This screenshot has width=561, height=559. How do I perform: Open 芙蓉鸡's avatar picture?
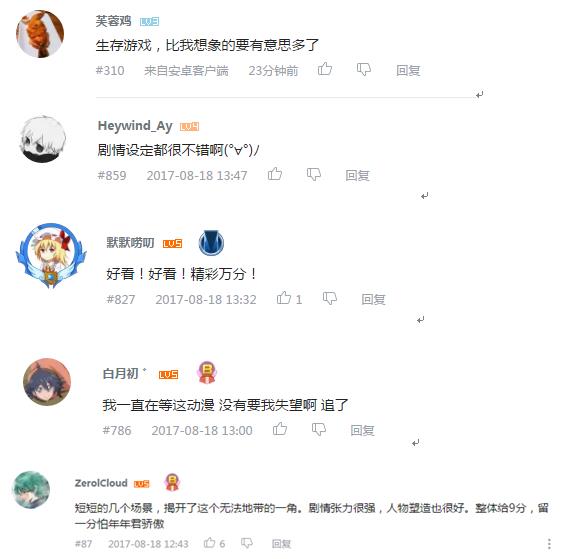coord(40,34)
